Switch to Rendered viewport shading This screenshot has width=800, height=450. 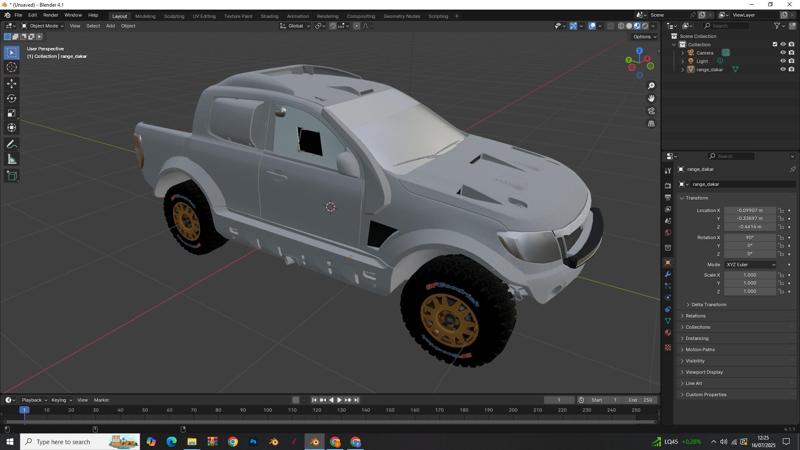coord(645,26)
